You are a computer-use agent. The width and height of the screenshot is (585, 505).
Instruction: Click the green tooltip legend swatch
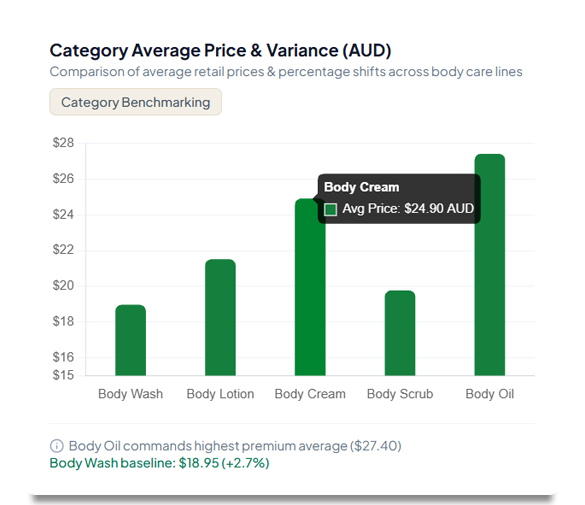(330, 209)
